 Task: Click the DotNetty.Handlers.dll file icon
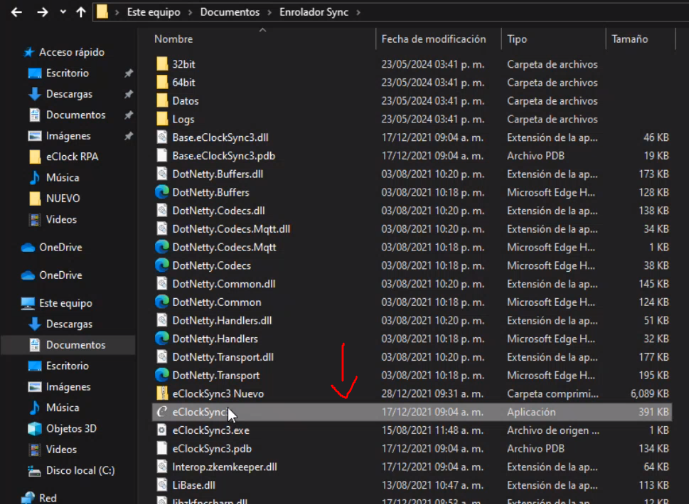tap(162, 321)
